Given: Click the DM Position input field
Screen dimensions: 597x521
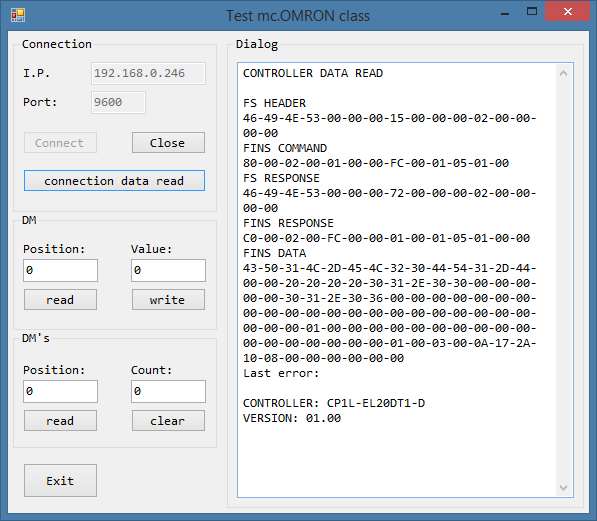Looking at the screenshot, I should click(60, 270).
